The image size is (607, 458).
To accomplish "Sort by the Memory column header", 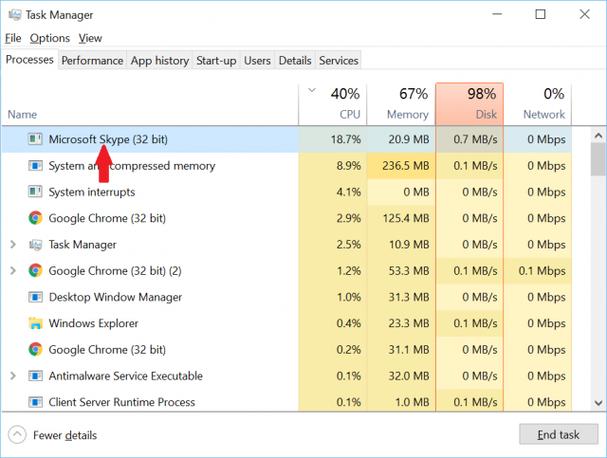I will point(401,104).
